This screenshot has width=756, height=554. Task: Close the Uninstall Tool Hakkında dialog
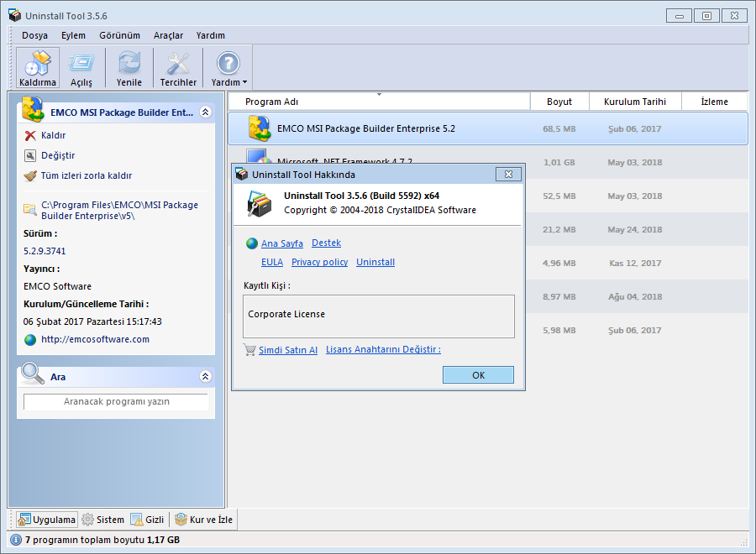[x=508, y=175]
